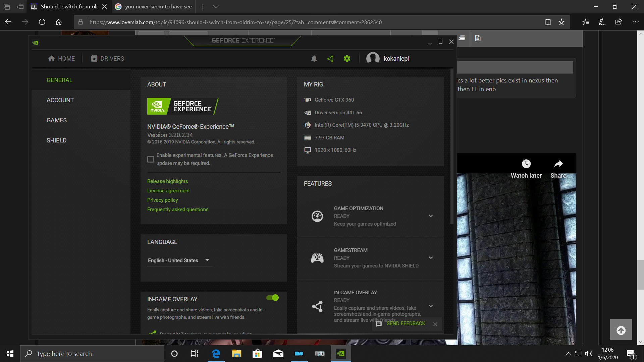Click the kokanlepi user avatar
Viewport: 644px width, 362px height.
373,58
